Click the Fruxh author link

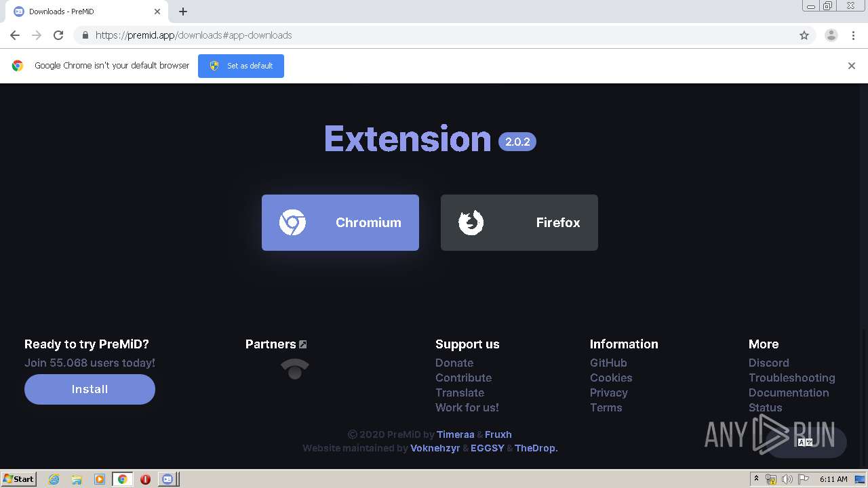tap(498, 434)
